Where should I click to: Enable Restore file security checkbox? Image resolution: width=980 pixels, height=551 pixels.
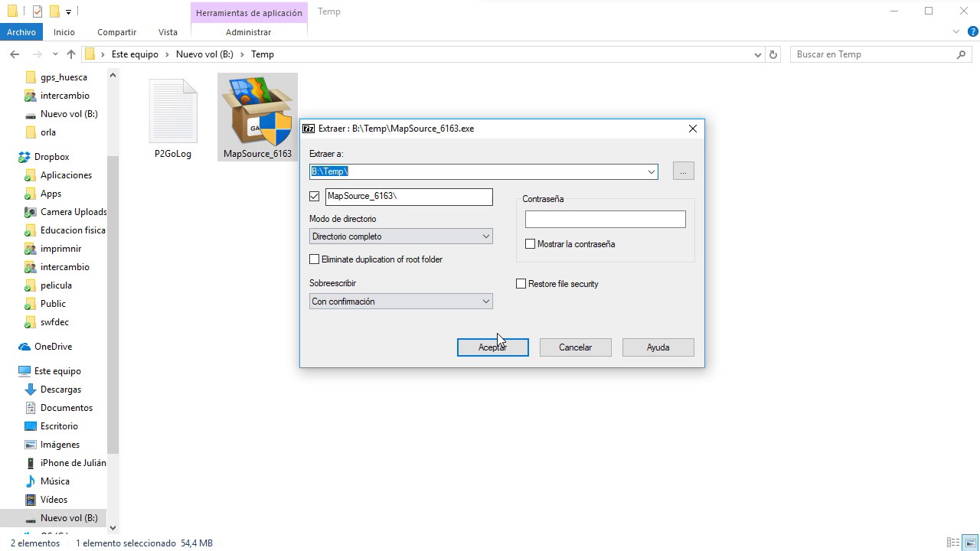tap(521, 284)
